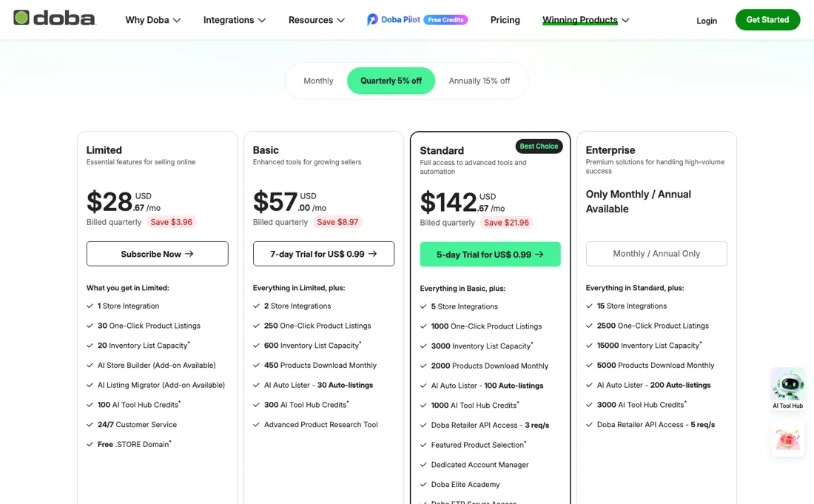Viewport: 814px width, 504px height.
Task: Click '24/7 Customer Service' feature
Action: [x=137, y=425]
